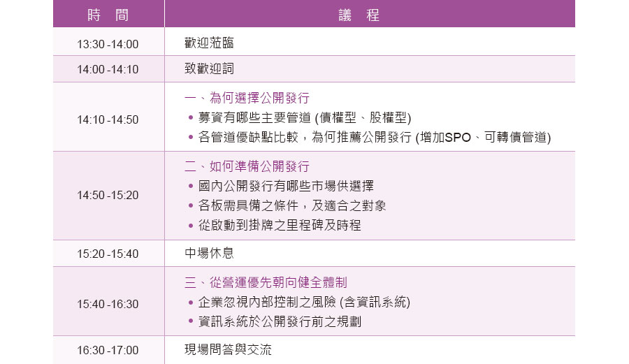Click the 14:10-14:50 time slot
The height and width of the screenshot is (364, 629).
pos(108,119)
